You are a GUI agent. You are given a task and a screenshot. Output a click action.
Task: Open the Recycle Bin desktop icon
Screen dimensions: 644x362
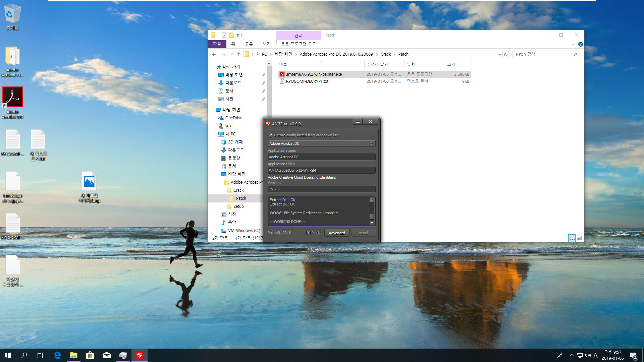tap(13, 17)
